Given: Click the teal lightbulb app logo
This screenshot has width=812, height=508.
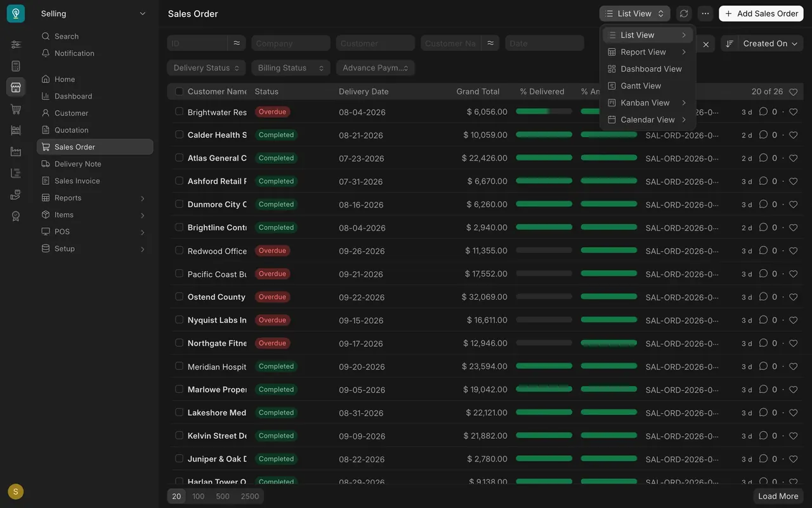Looking at the screenshot, I should pyautogui.click(x=16, y=13).
